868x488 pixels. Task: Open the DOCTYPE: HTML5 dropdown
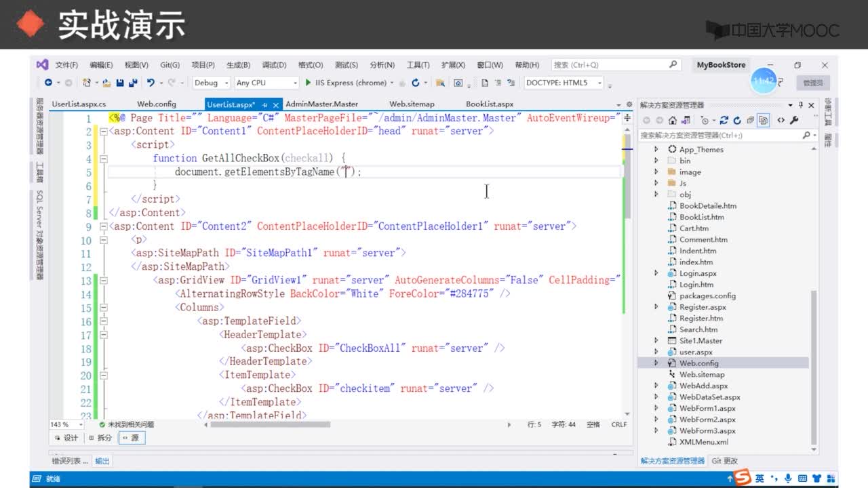click(564, 83)
